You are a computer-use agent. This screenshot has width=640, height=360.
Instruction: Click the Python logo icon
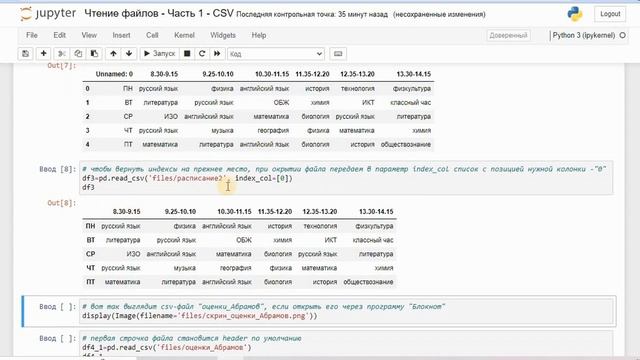coord(575,14)
